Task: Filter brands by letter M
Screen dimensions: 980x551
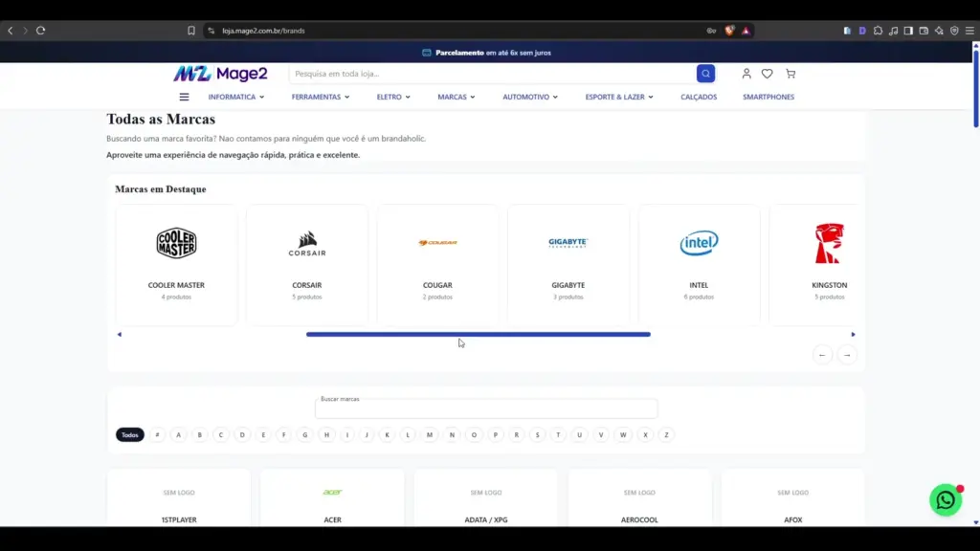Action: point(430,435)
